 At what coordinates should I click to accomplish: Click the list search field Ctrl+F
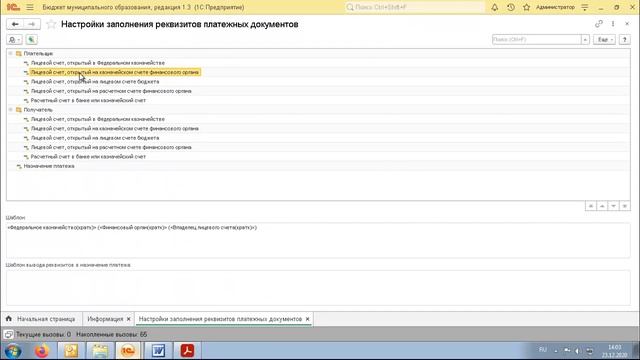coord(537,40)
